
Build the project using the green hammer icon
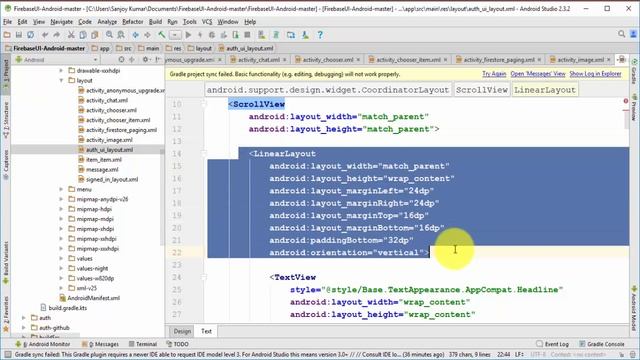tap(162, 35)
